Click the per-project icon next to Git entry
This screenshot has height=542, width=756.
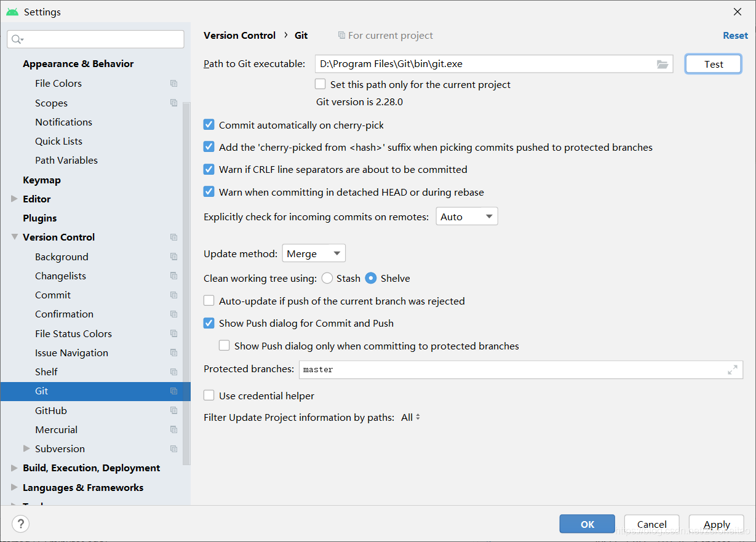(173, 391)
